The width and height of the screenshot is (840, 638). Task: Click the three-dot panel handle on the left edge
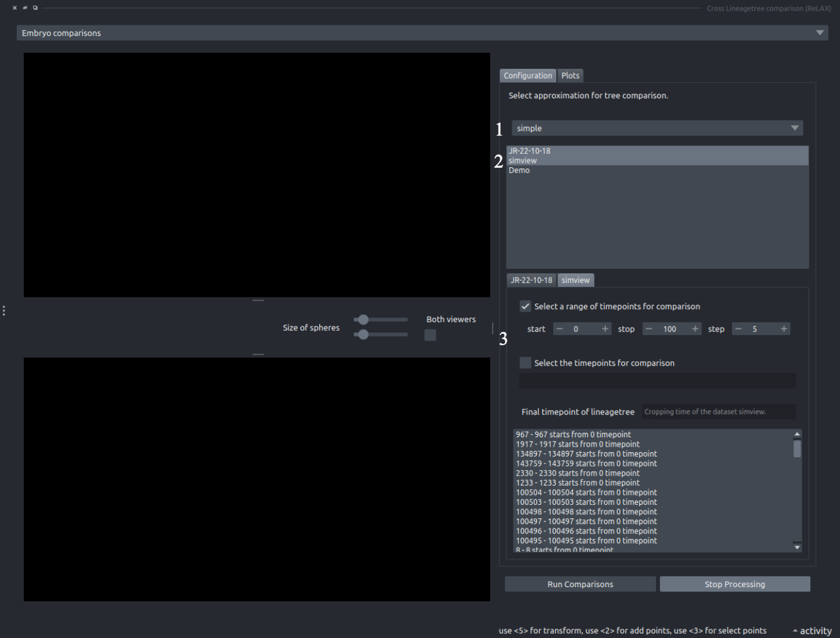click(x=4, y=310)
